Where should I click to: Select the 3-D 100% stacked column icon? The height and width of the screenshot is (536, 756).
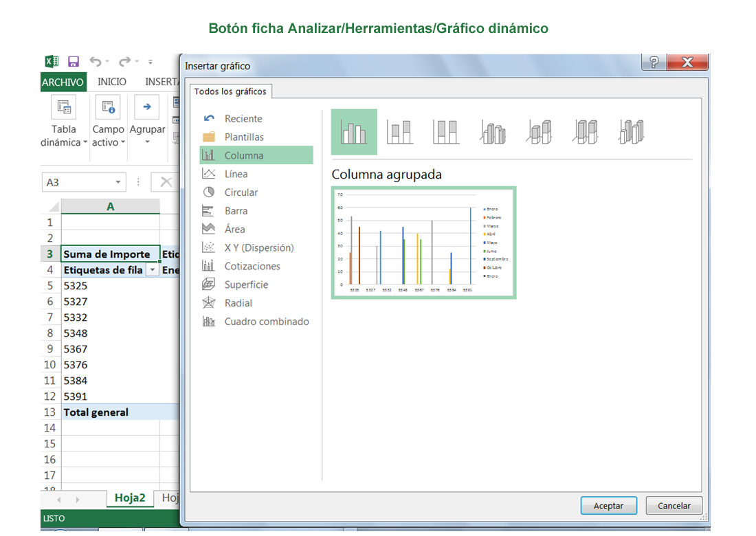pyautogui.click(x=586, y=132)
